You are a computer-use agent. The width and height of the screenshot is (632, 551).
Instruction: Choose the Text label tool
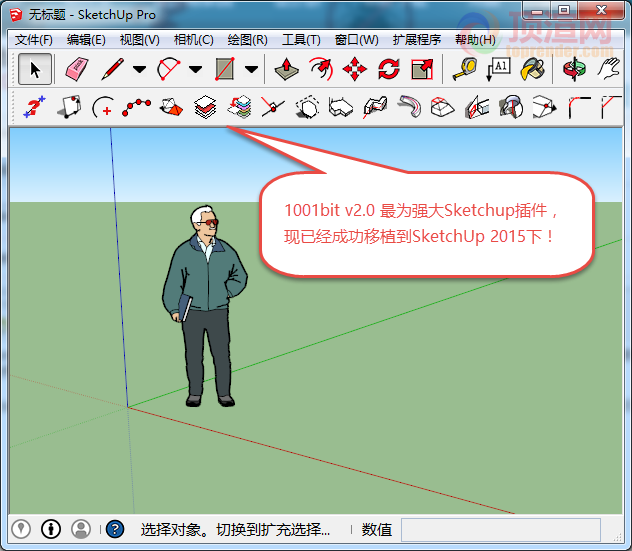pos(498,69)
